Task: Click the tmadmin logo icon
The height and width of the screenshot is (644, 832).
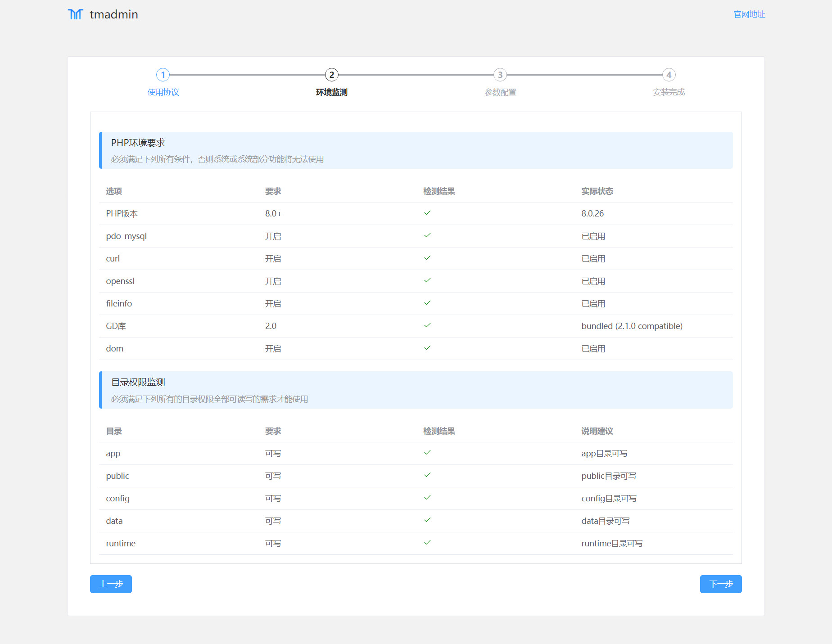Action: click(x=75, y=14)
